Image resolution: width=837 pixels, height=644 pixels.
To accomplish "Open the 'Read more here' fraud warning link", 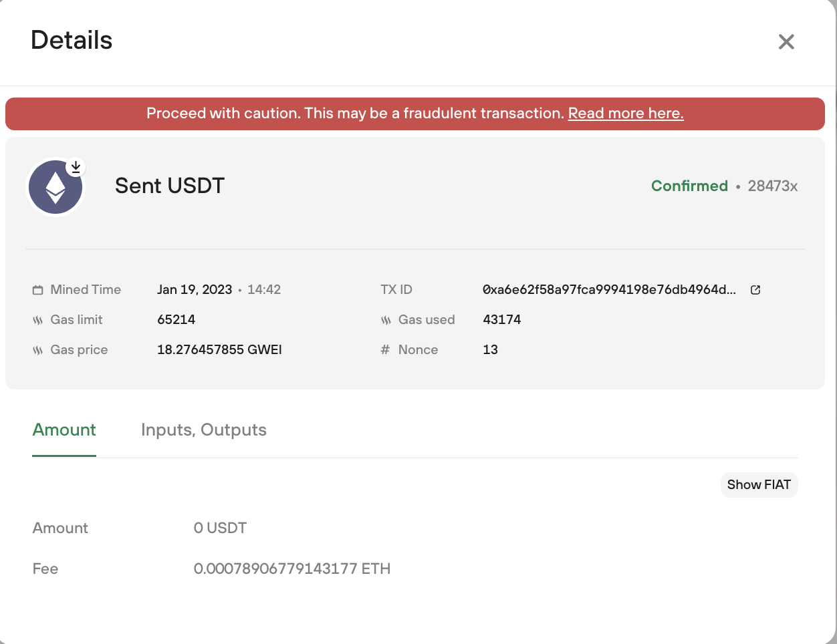I will pos(626,114).
